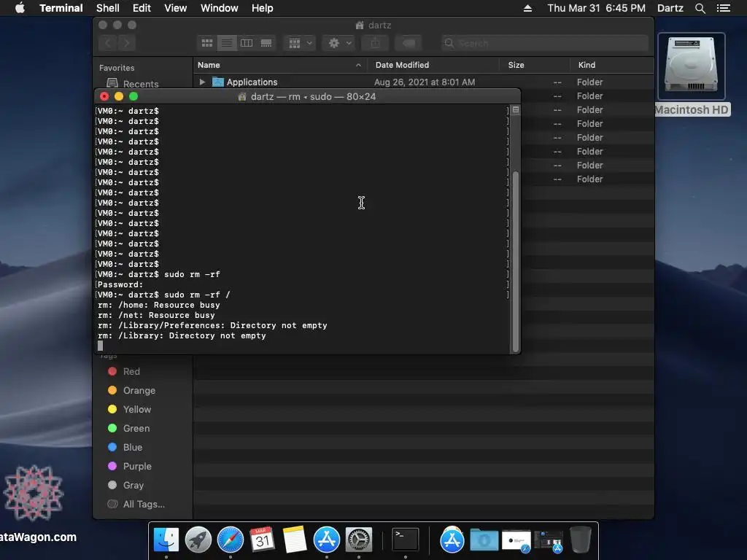The width and height of the screenshot is (747, 560).
Task: Open Finder action gear dropdown
Action: pyautogui.click(x=338, y=43)
